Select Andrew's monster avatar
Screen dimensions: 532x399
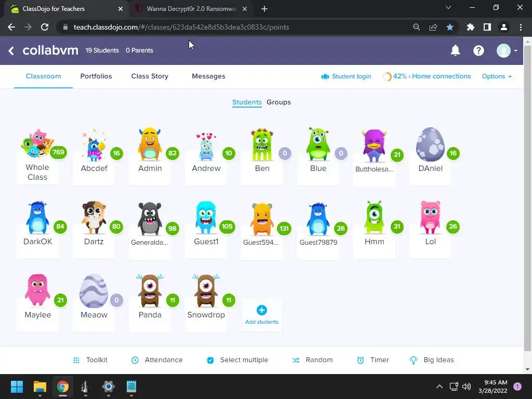[206, 147]
